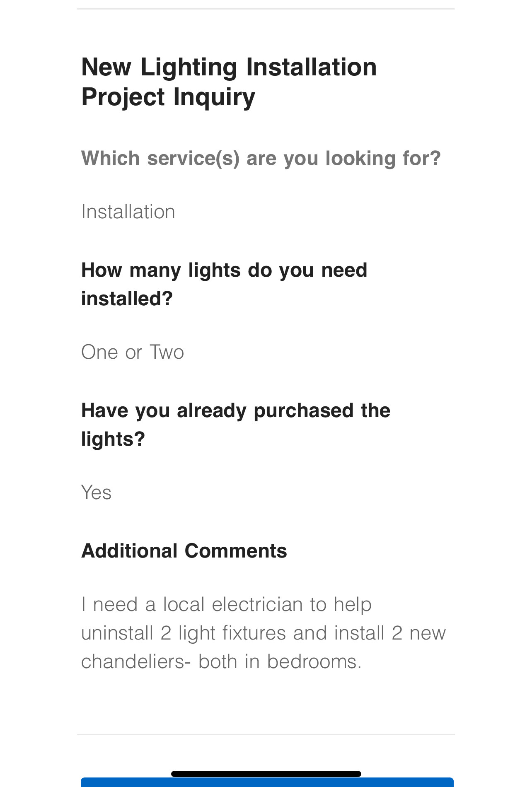532x787 pixels.
Task: Tap the 'Which service(s) are you looking for?' question
Action: click(261, 158)
